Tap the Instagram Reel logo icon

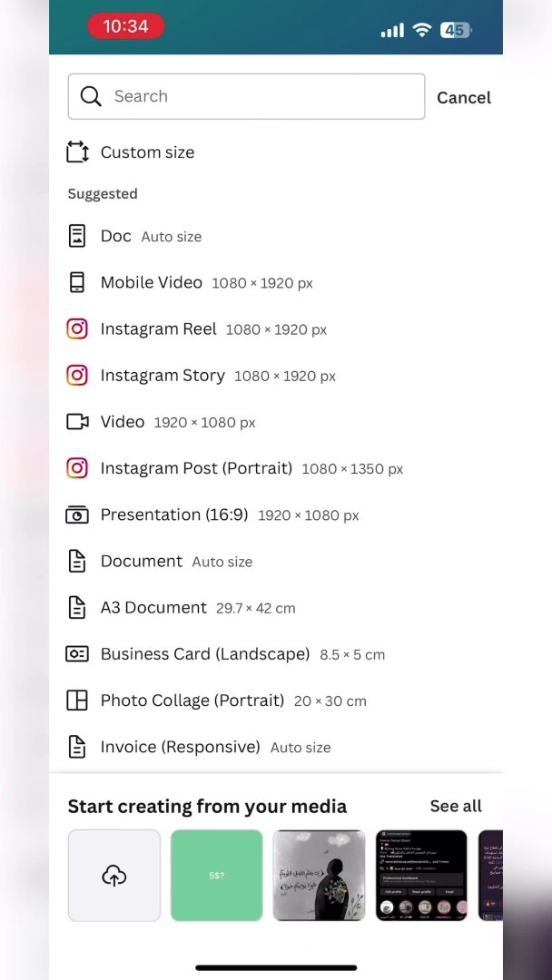(x=78, y=328)
